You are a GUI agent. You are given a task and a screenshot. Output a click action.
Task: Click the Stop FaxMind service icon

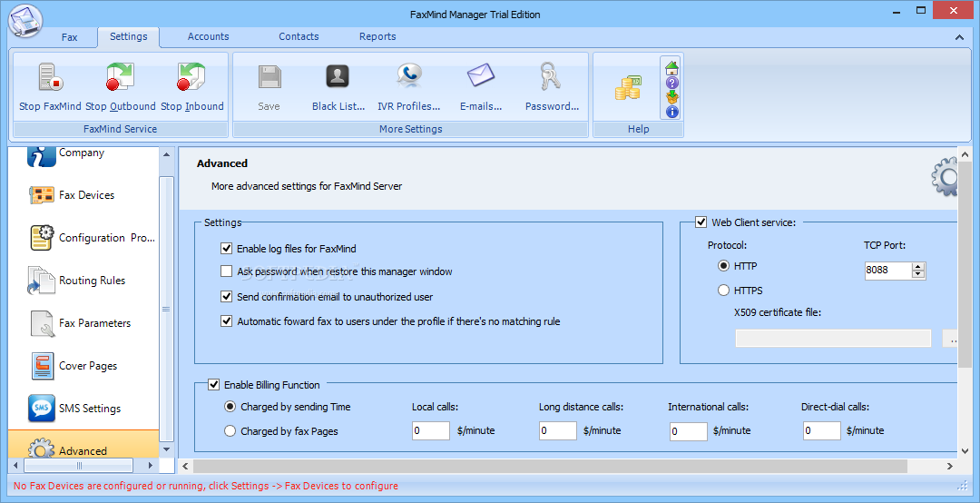point(50,78)
